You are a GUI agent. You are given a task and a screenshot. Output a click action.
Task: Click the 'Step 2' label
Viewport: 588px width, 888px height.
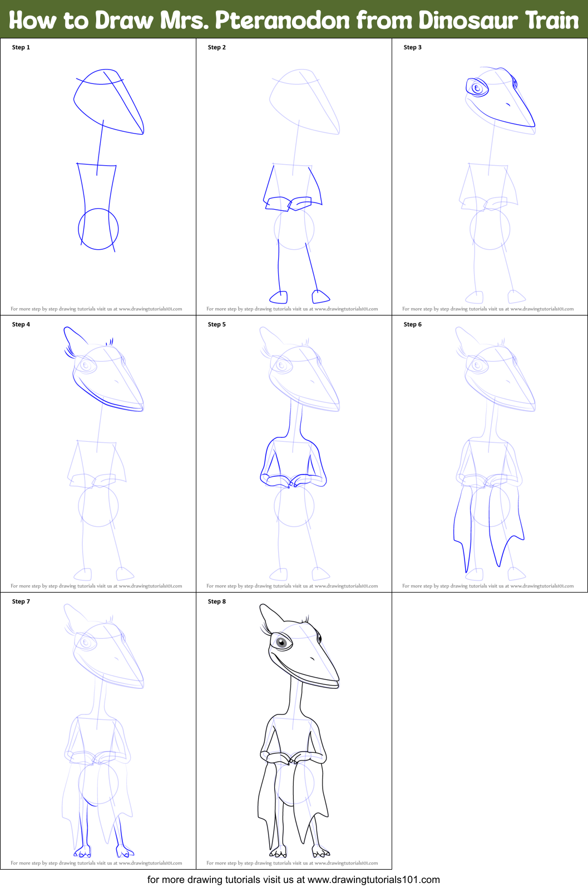[217, 47]
